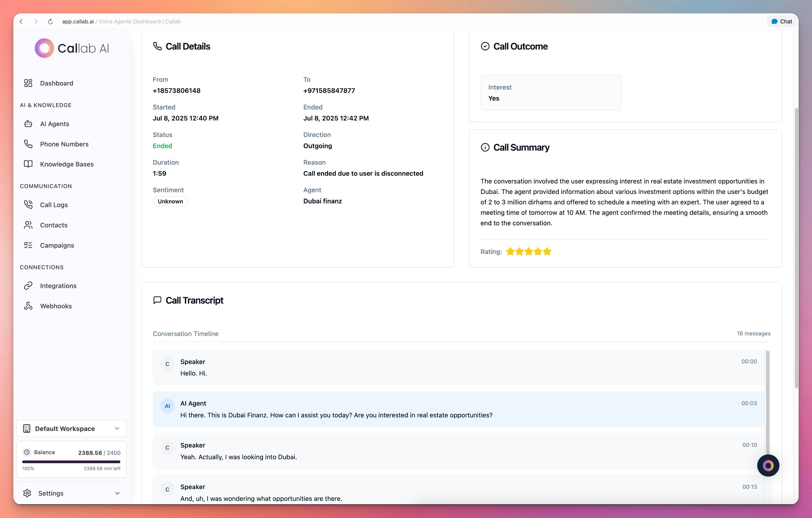
Task: Reload the page with the refresh icon
Action: click(x=50, y=22)
